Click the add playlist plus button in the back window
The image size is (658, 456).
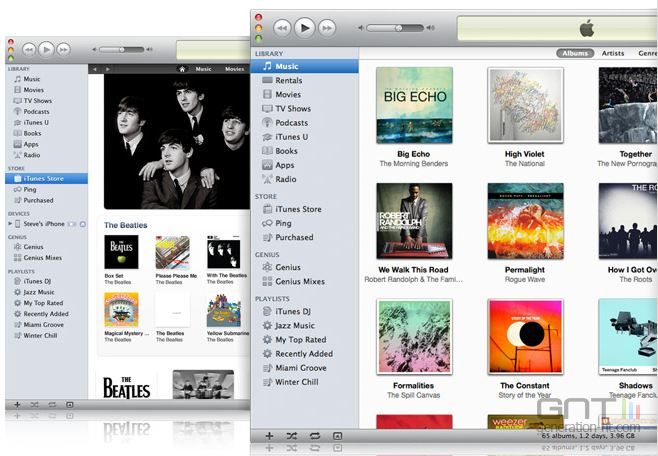(x=17, y=405)
